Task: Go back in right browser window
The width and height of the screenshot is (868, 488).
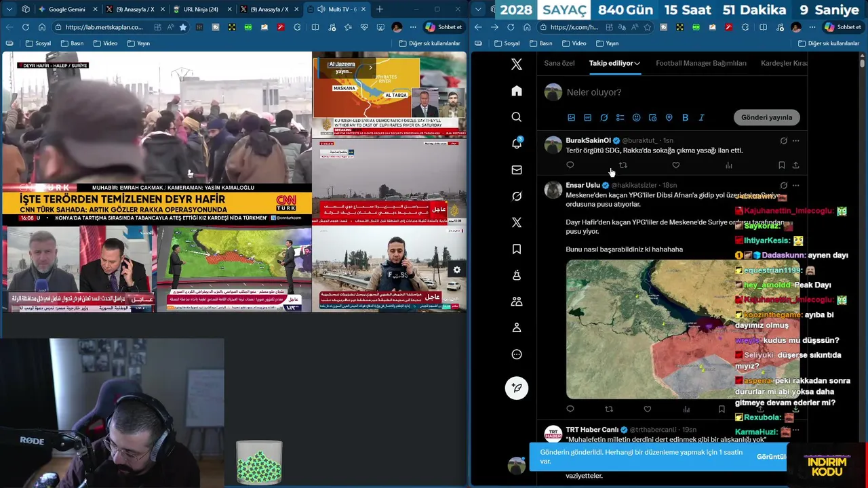Action: click(x=478, y=27)
